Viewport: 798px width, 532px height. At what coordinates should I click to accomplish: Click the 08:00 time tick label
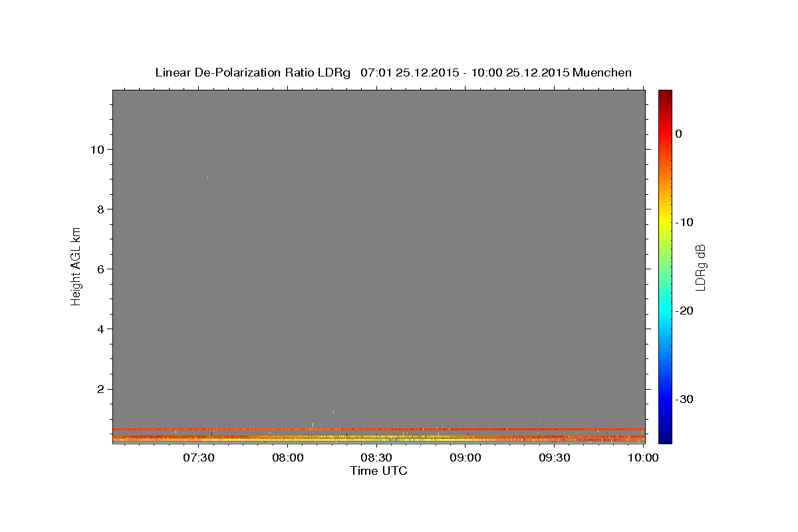pyautogui.click(x=288, y=458)
